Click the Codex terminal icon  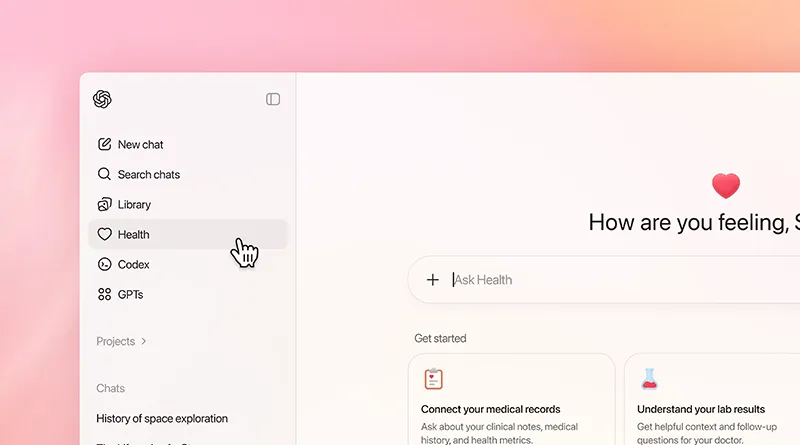click(104, 264)
